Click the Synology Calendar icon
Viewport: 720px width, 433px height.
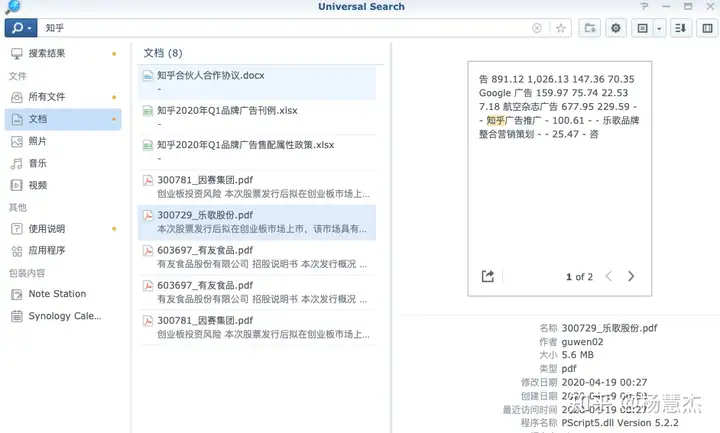point(17,316)
